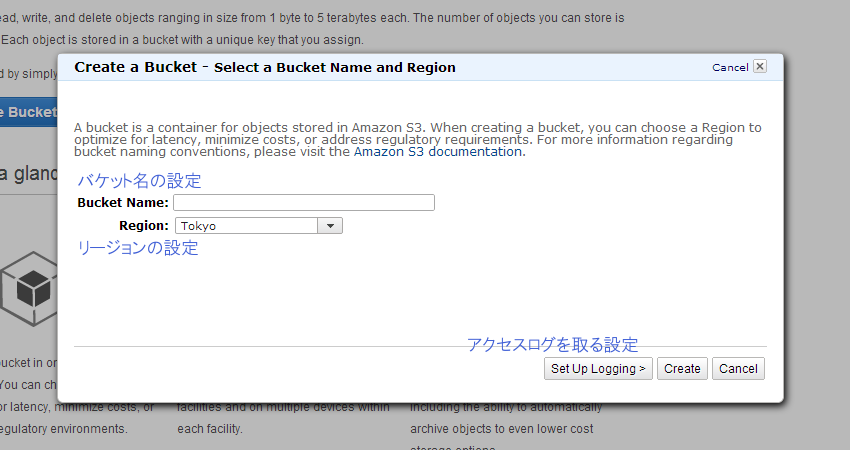Click the Select a Bucket Name and Region subtitle
This screenshot has height=450, width=850.
click(334, 68)
